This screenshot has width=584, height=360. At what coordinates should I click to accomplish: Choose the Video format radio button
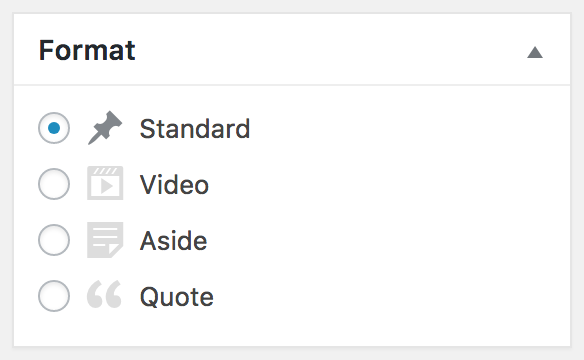click(x=54, y=184)
